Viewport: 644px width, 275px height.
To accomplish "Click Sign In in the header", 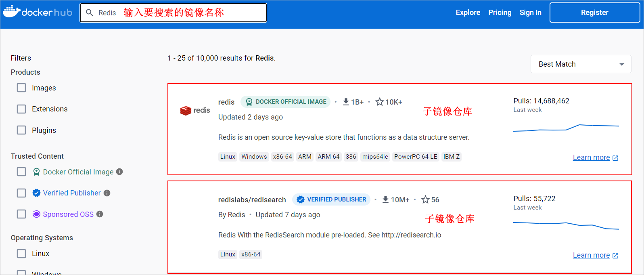I will click(530, 13).
